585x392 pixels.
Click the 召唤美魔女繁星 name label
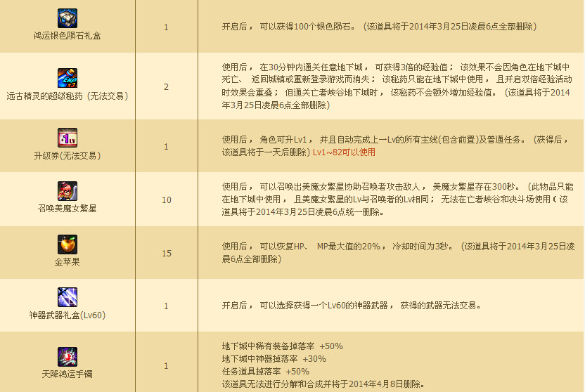67,209
